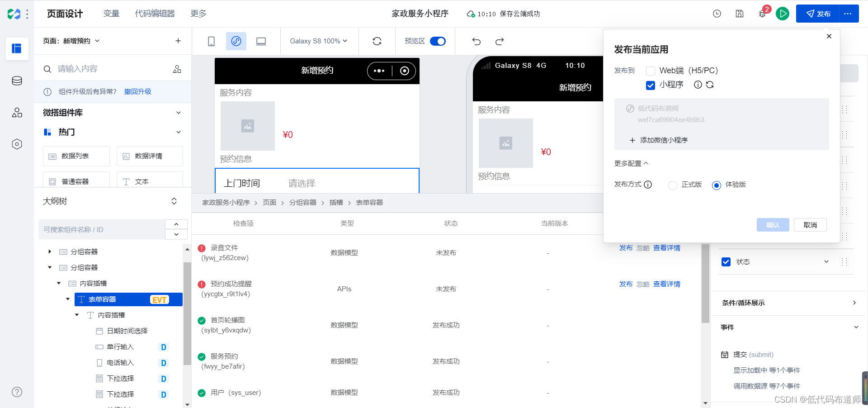Check the Web端 (H5/PC) checkbox
Screen dimensions: 868x408
(651, 71)
